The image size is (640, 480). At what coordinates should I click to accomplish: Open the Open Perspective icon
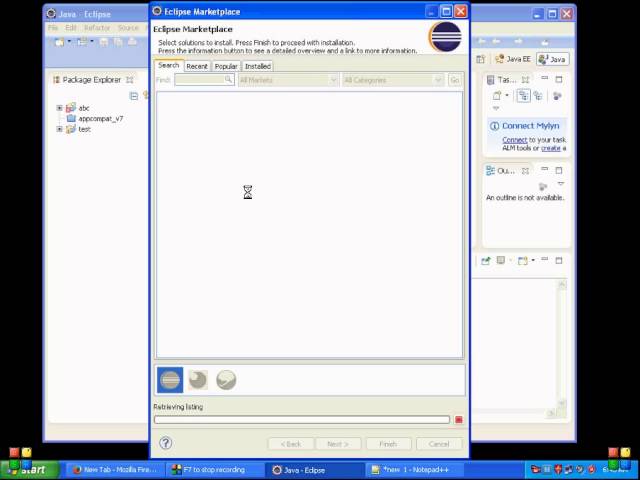click(481, 60)
